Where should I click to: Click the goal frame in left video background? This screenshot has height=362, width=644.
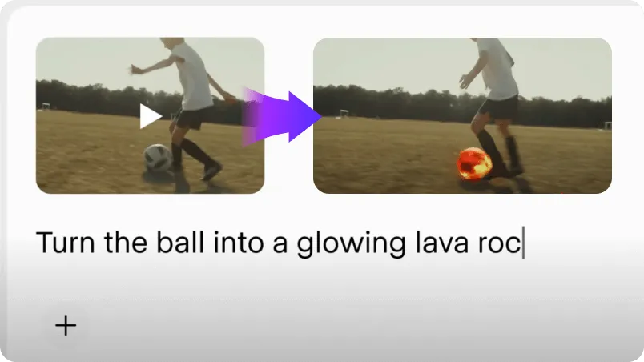pos(46,107)
